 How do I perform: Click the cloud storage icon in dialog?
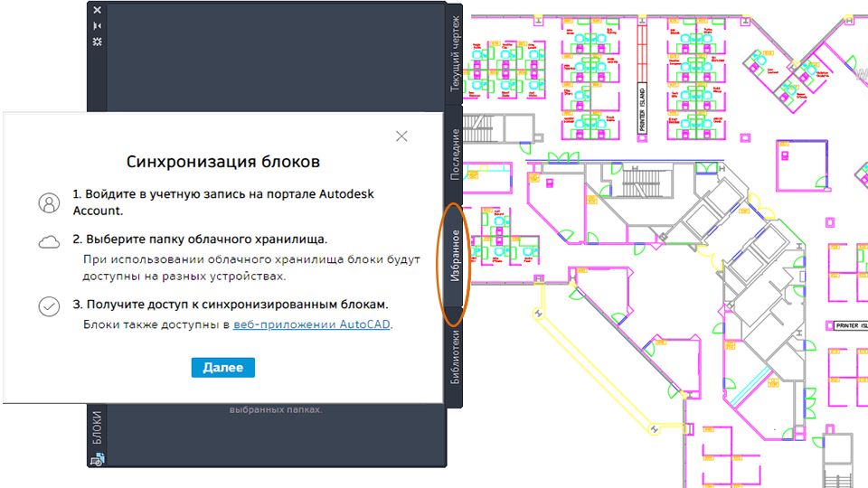pyautogui.click(x=49, y=242)
